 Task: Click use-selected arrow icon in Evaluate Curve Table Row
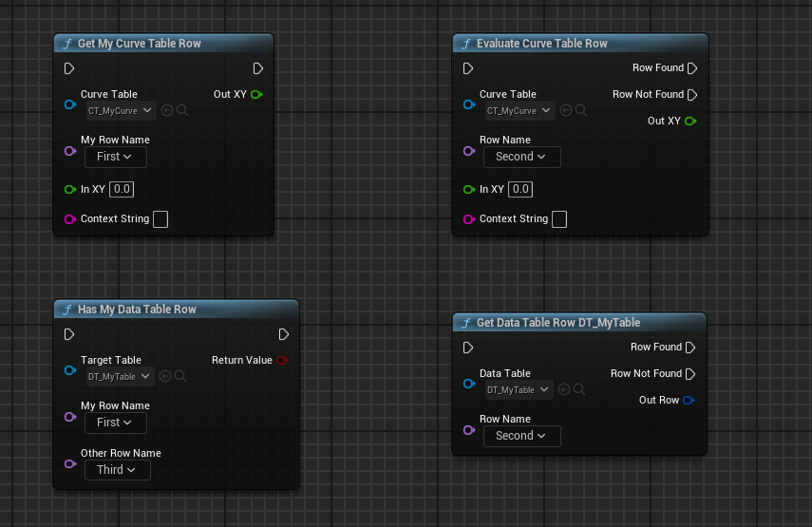tap(566, 110)
